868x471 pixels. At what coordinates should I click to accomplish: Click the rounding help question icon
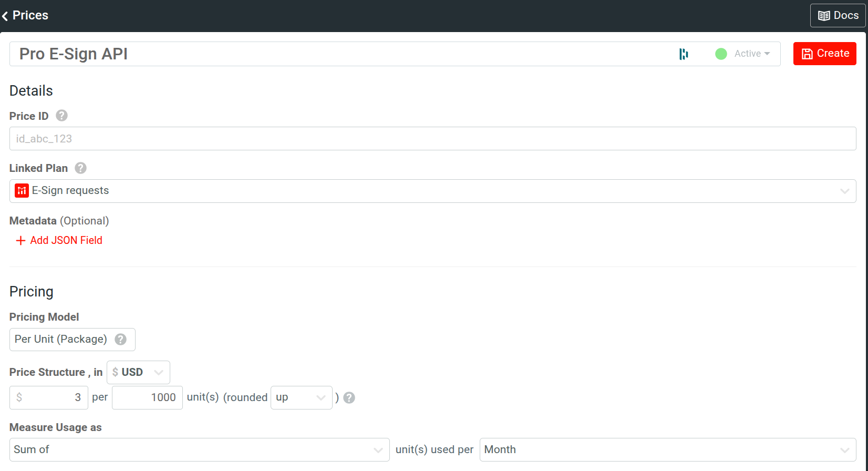coord(349,398)
